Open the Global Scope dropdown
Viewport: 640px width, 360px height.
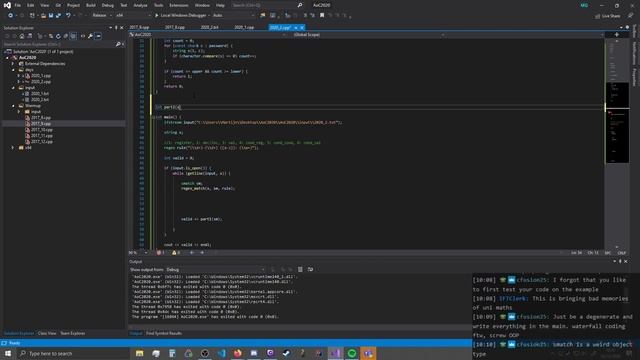(368, 35)
